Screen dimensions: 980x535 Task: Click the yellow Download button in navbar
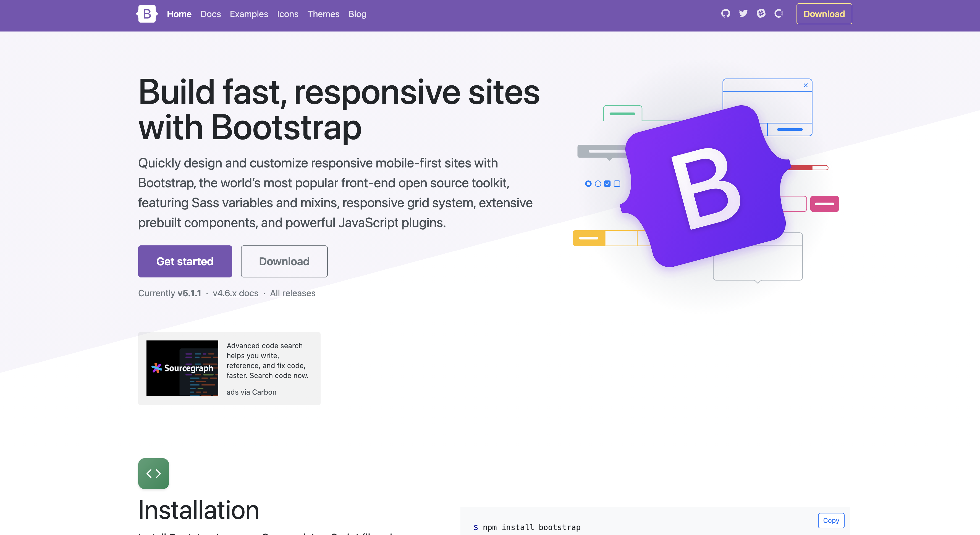click(824, 14)
